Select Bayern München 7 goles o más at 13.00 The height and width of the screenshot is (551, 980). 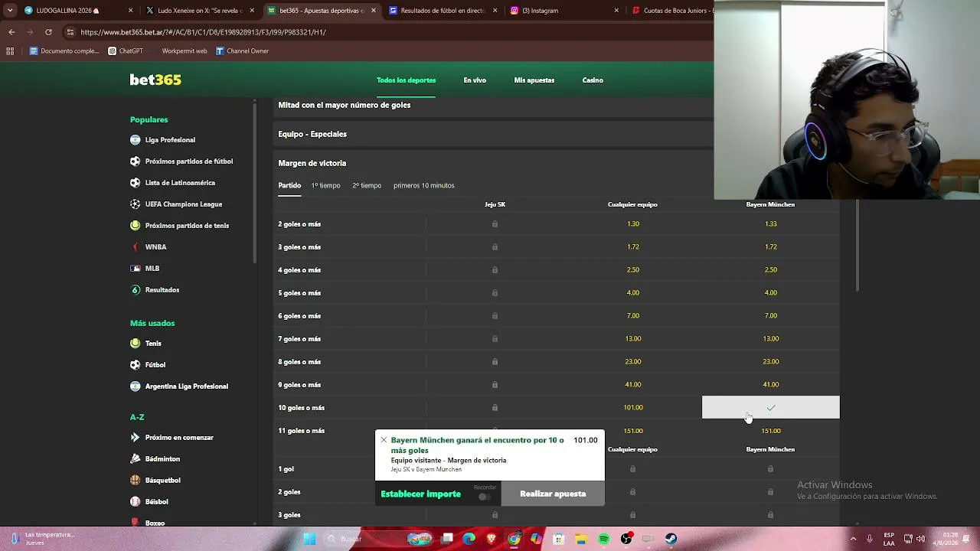[771, 339]
